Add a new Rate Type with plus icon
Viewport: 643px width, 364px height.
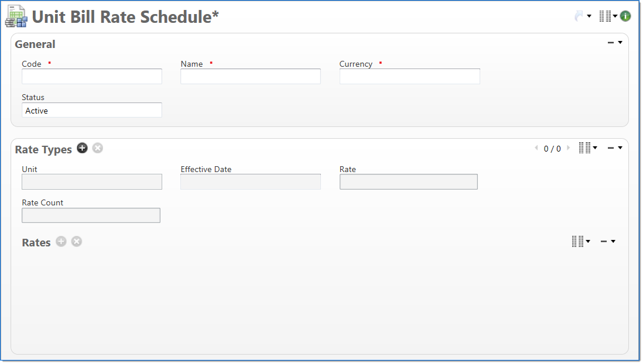83,149
